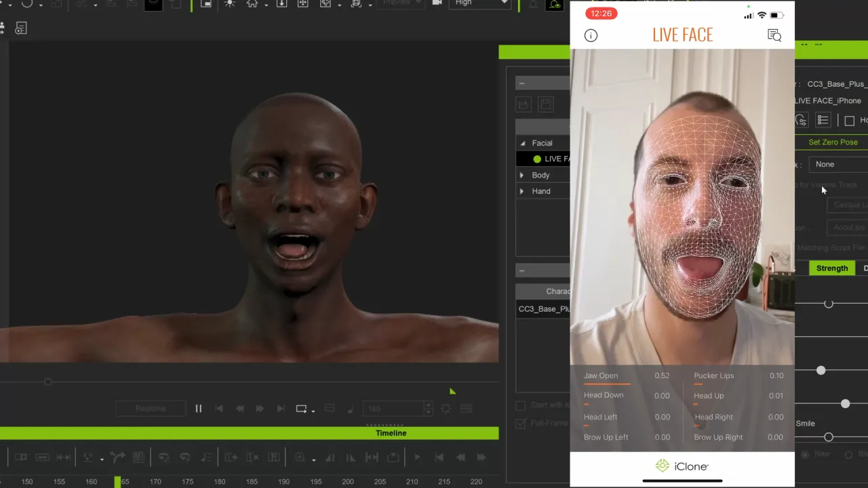Jump to the start frame in the player bar
868x488 pixels.
(219, 409)
